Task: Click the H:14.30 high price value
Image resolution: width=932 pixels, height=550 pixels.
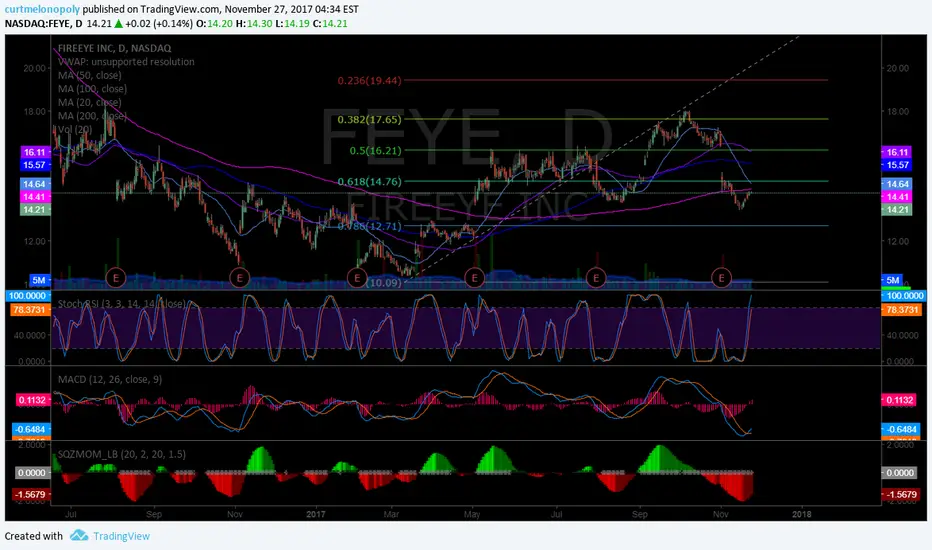Action: 254,24
